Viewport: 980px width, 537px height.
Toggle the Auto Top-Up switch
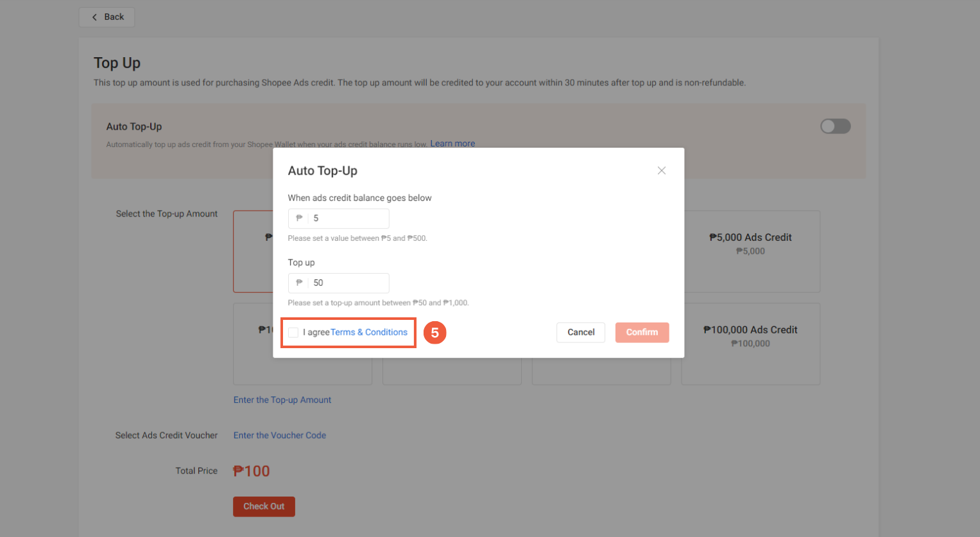tap(836, 126)
